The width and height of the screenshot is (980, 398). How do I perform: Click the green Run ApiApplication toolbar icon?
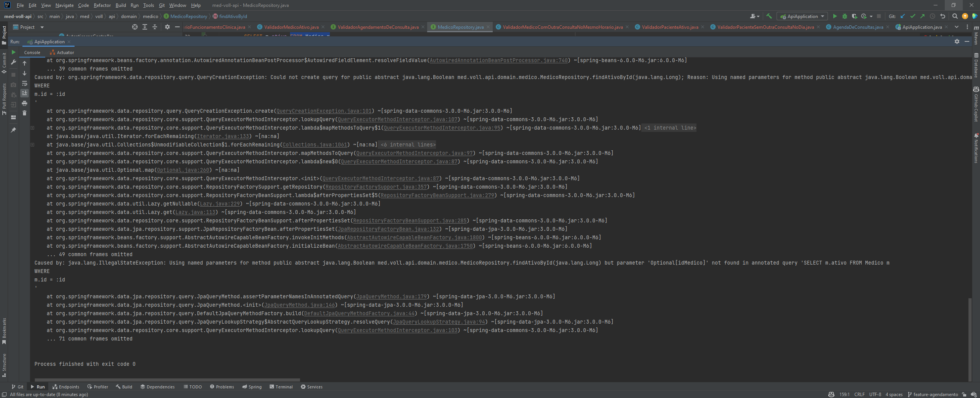(x=835, y=16)
